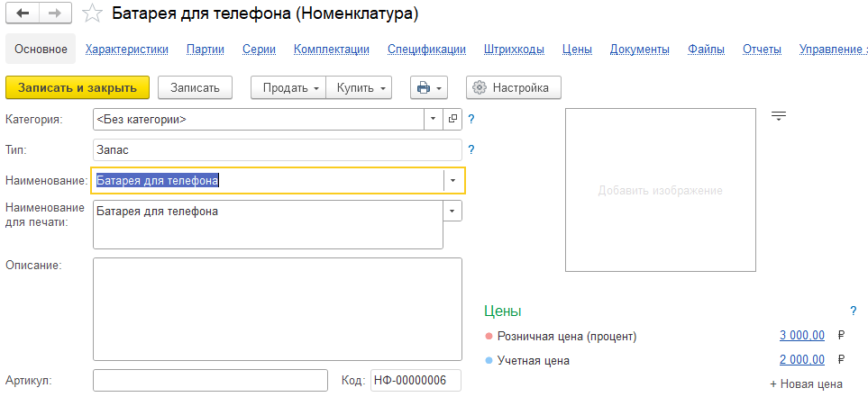This screenshot has width=868, height=397.
Task: Click help question mark beside Тип field
Action: pos(471,149)
